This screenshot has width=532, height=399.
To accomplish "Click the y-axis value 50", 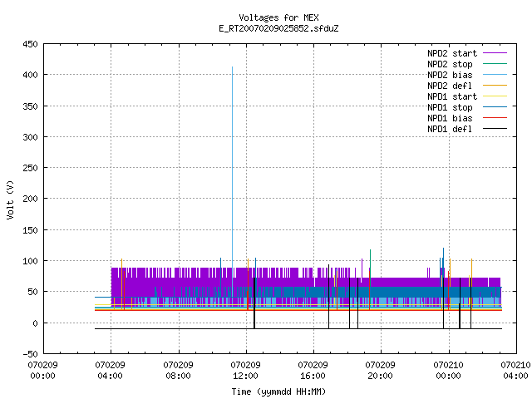I will pyautogui.click(x=32, y=292).
